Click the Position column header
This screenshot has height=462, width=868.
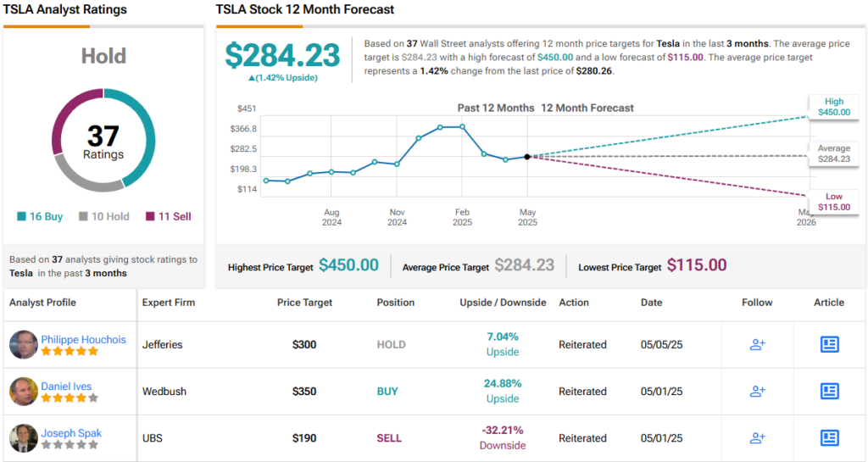[x=395, y=303]
